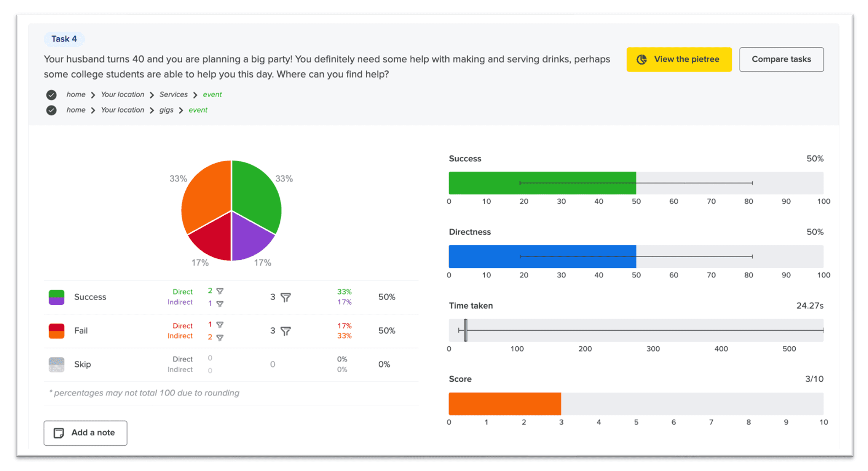The image size is (868, 471).
Task: Click the note icon in Add a note
Action: pyautogui.click(x=59, y=433)
